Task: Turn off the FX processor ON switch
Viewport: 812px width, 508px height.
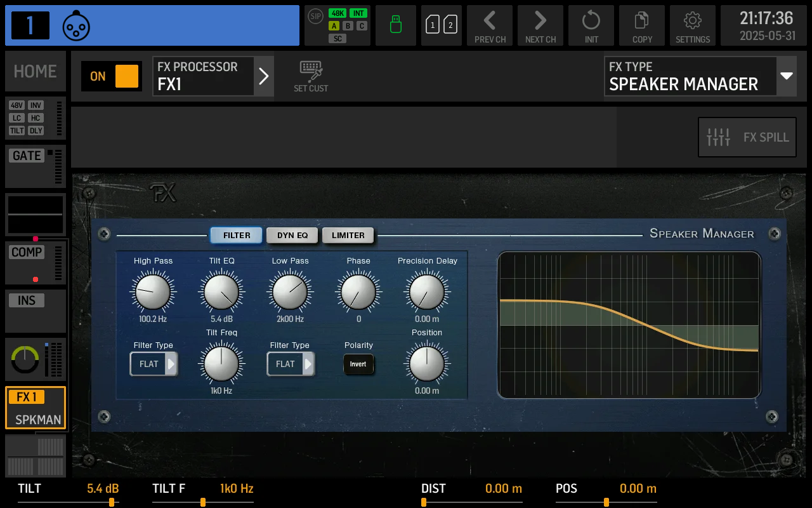Action: click(111, 76)
